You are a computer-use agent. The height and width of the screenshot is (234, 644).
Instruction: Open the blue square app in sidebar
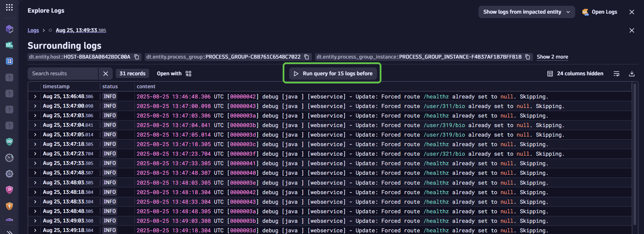10,61
